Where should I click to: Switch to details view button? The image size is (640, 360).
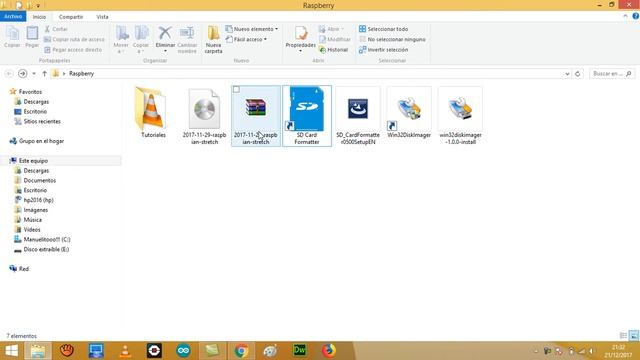pyautogui.click(x=623, y=336)
